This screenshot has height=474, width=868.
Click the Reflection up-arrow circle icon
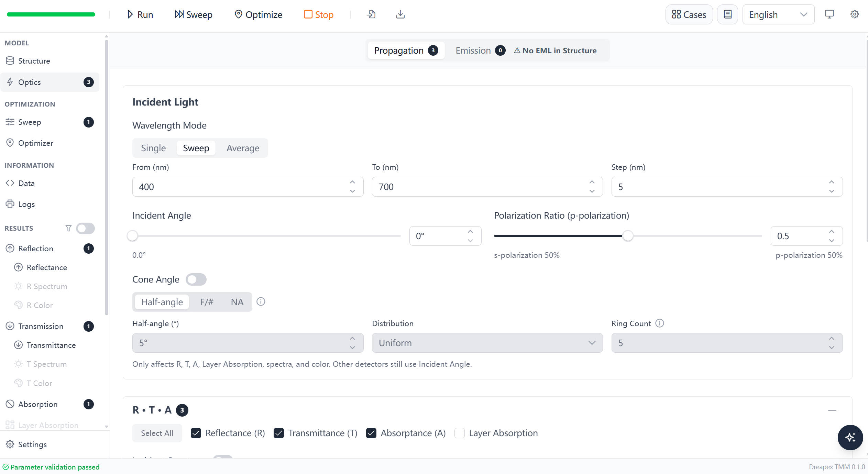[10, 249]
